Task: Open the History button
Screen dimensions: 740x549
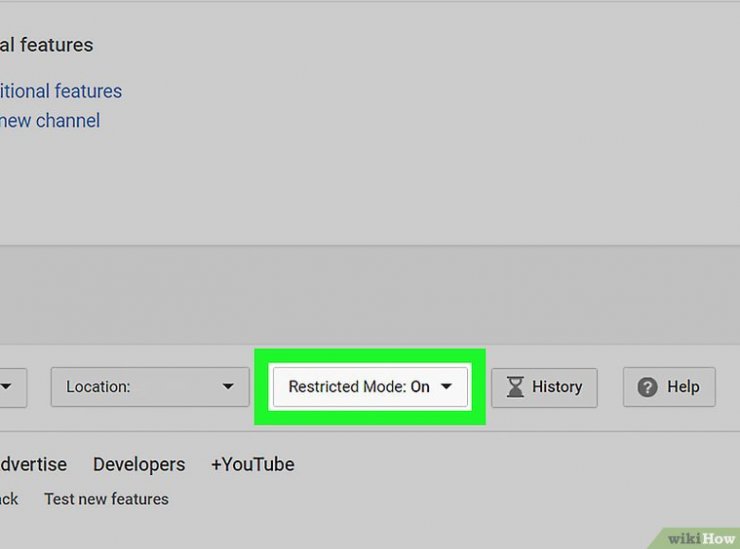Action: pos(544,387)
